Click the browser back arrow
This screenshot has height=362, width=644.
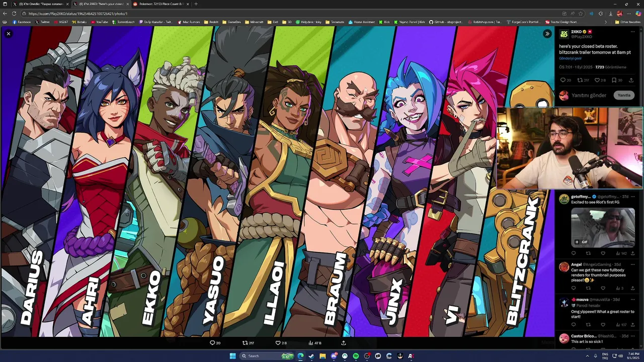click(5, 14)
